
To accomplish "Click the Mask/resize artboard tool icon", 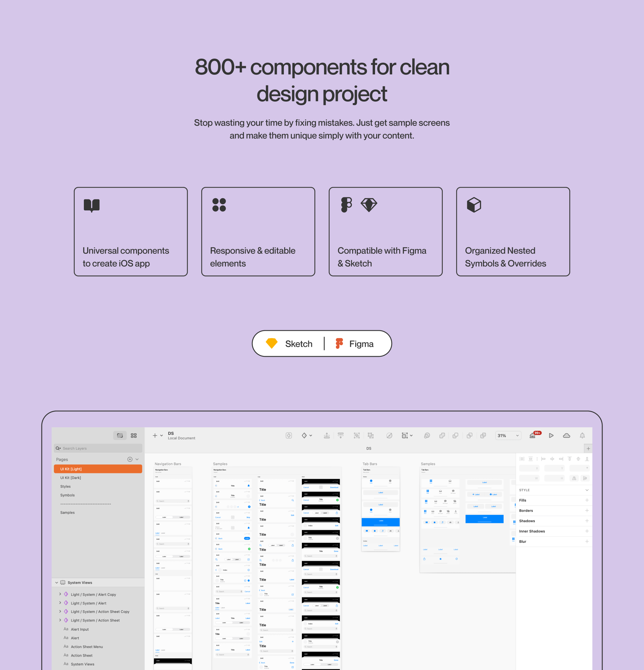I will tap(405, 435).
